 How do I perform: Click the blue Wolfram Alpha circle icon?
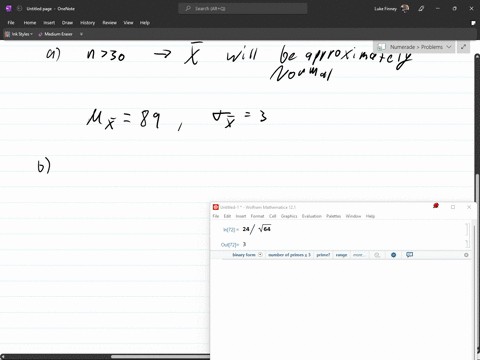[393, 255]
